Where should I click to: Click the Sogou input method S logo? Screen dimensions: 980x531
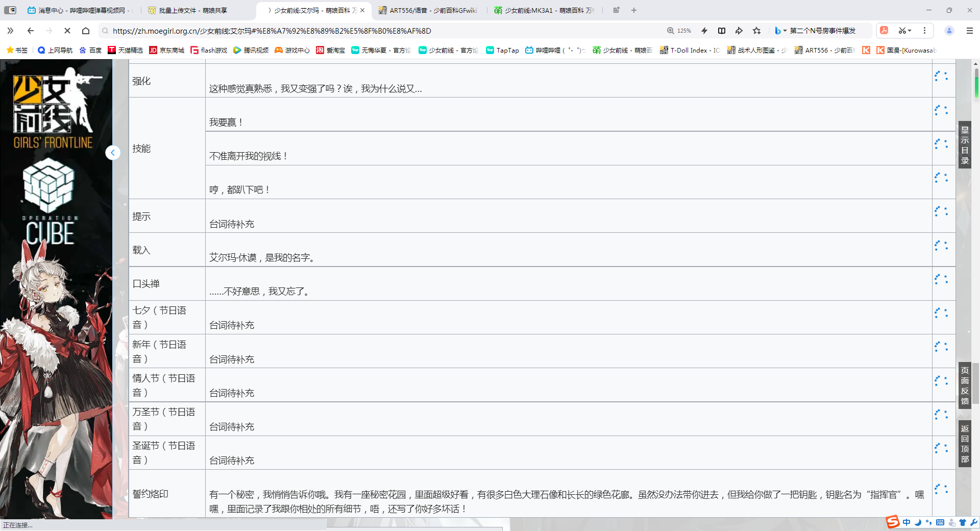point(893,522)
